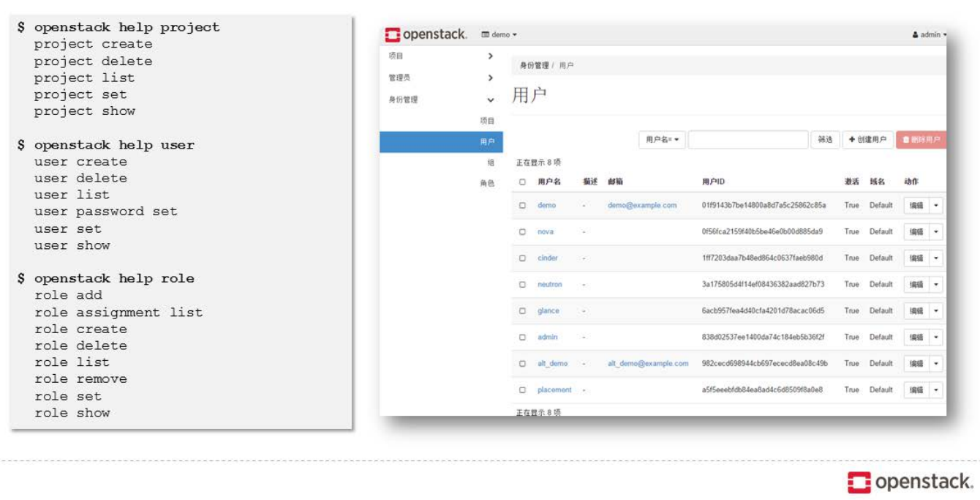The image size is (980, 500).
Task: Click 编辑 button for neutron row
Action: point(916,285)
